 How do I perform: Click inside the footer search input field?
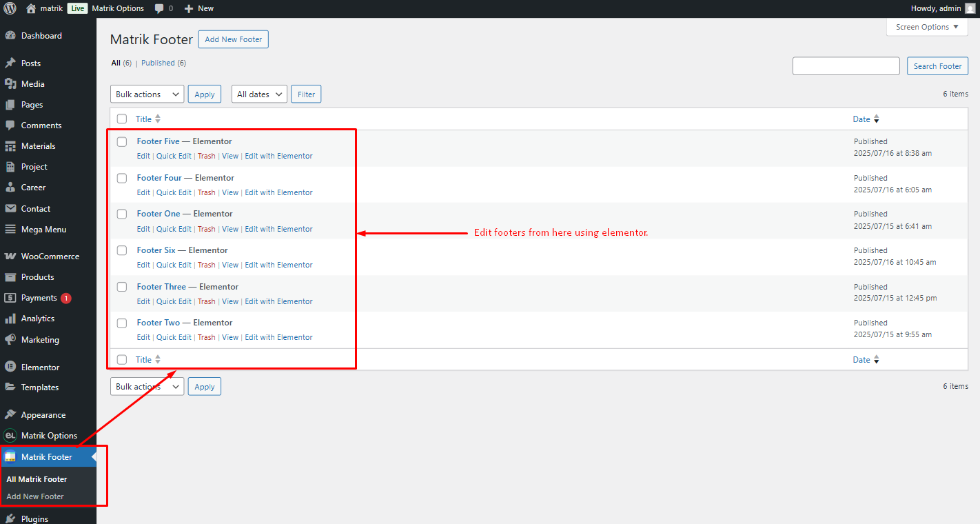click(x=846, y=66)
